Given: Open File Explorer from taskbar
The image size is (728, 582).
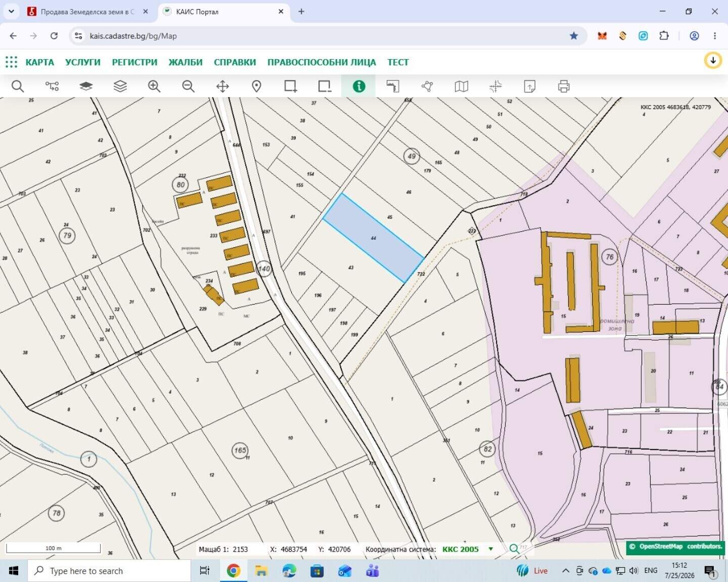Looking at the screenshot, I should 261,571.
